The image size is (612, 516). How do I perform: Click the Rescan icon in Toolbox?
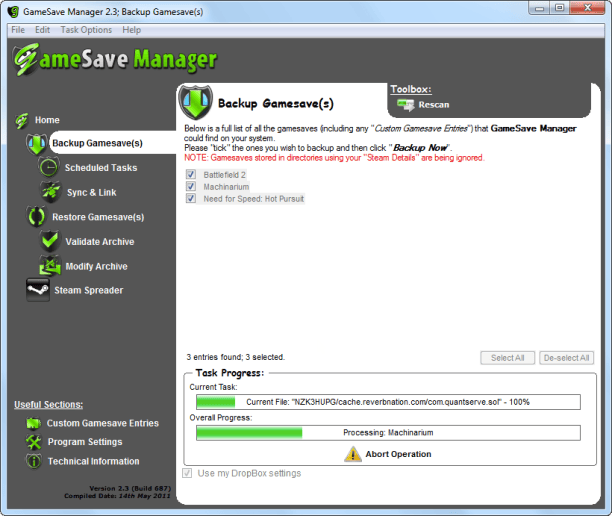click(x=406, y=105)
